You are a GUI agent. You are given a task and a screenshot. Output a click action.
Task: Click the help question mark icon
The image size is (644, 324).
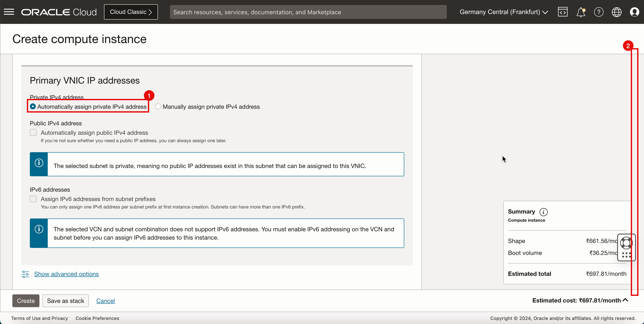coord(599,12)
